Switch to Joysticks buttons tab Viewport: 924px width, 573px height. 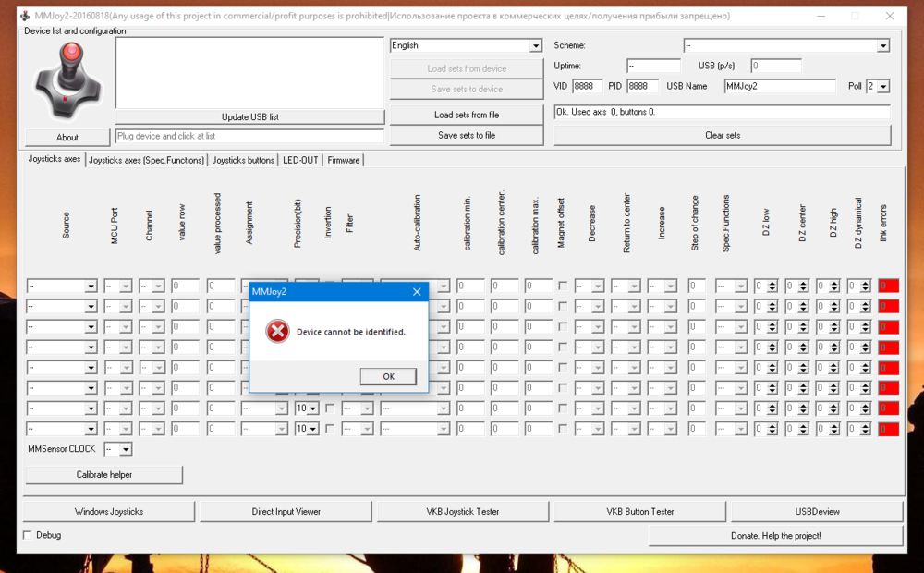[243, 160]
